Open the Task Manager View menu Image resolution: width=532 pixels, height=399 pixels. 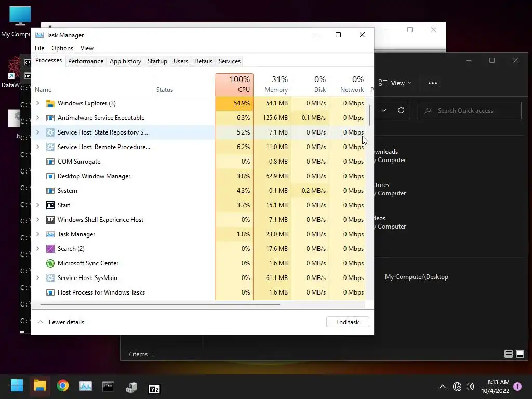[x=87, y=48]
